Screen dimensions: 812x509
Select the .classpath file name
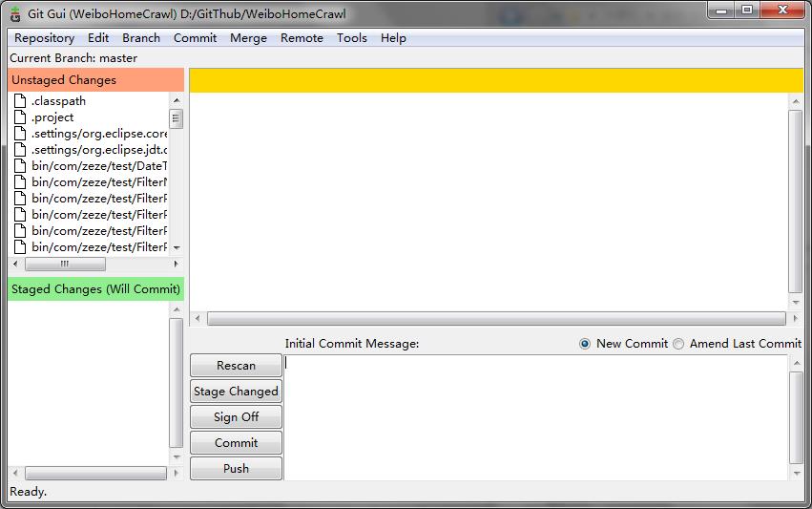[x=58, y=100]
